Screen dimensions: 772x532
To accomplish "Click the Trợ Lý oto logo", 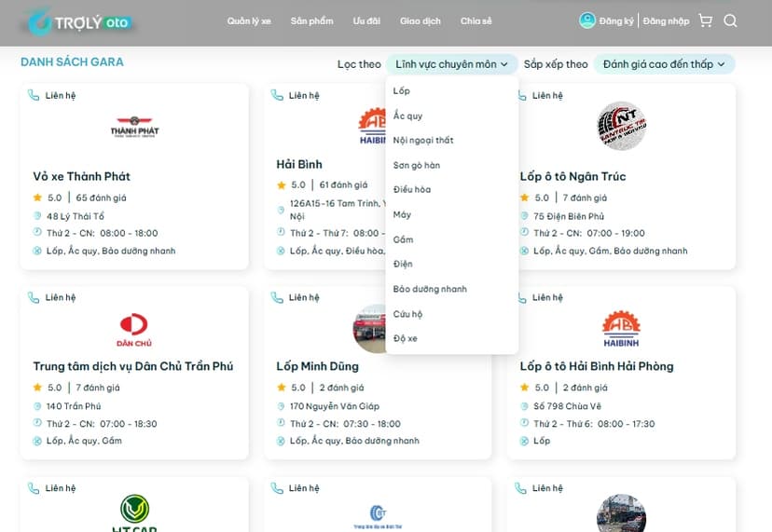I will [x=80, y=22].
